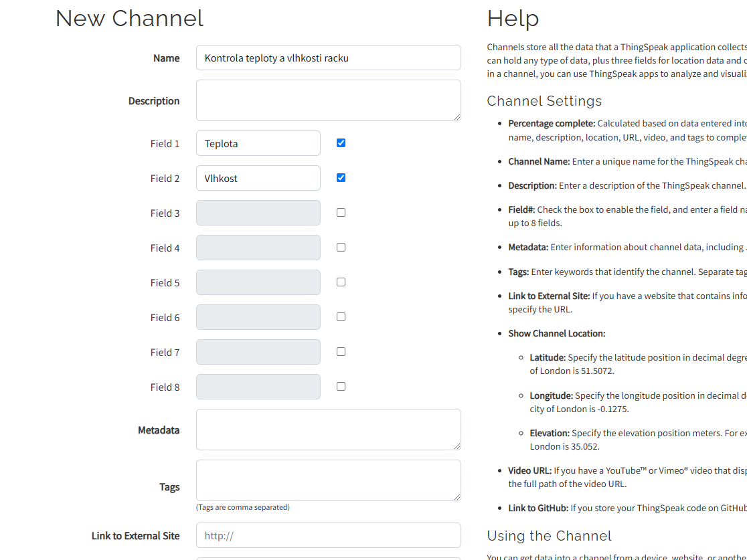Click the disabled Field 8 input

(258, 387)
